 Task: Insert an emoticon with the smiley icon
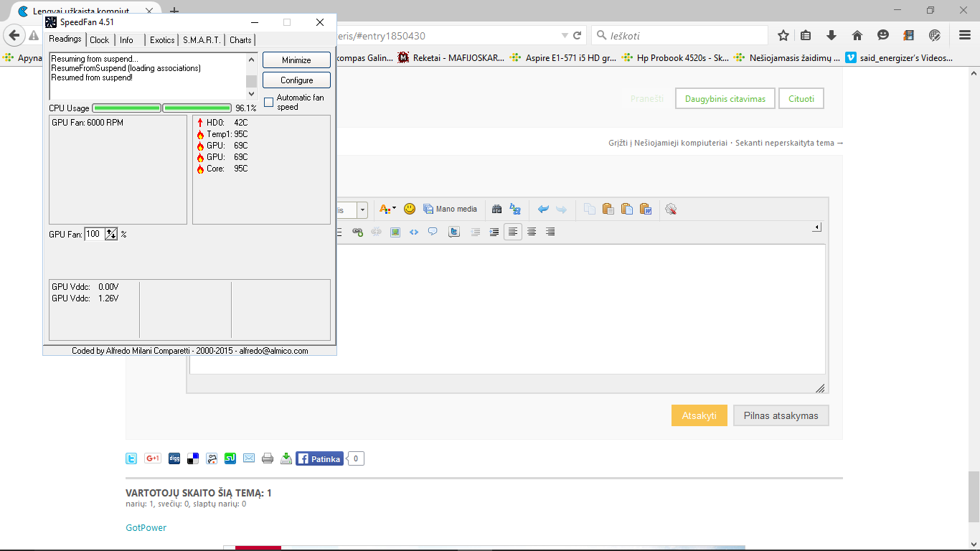pyautogui.click(x=410, y=209)
